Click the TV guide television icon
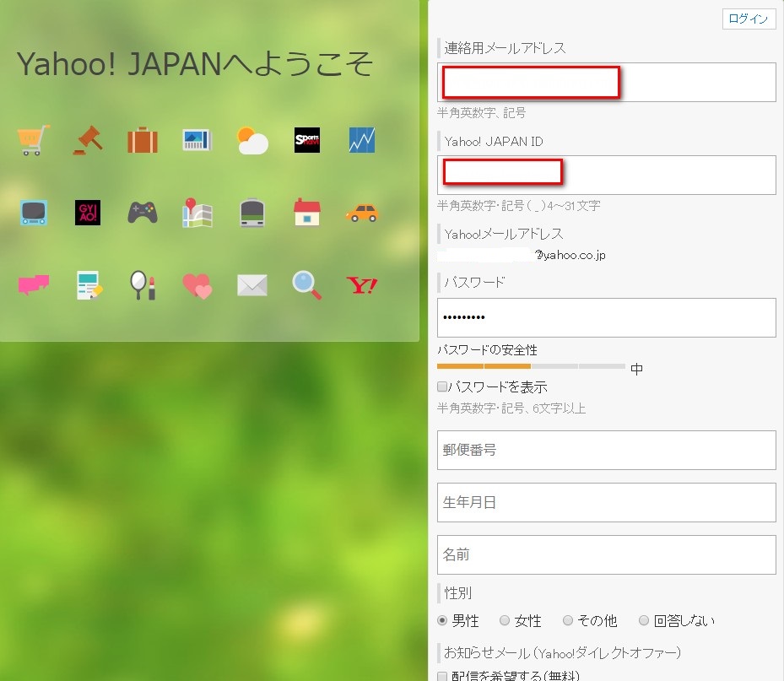 (34, 213)
